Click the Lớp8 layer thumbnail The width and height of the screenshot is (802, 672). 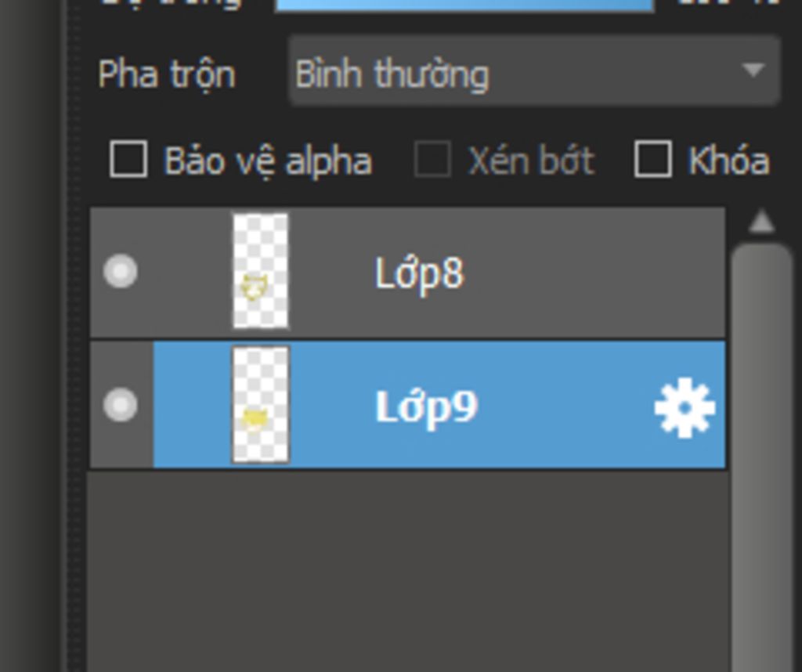coord(260,270)
